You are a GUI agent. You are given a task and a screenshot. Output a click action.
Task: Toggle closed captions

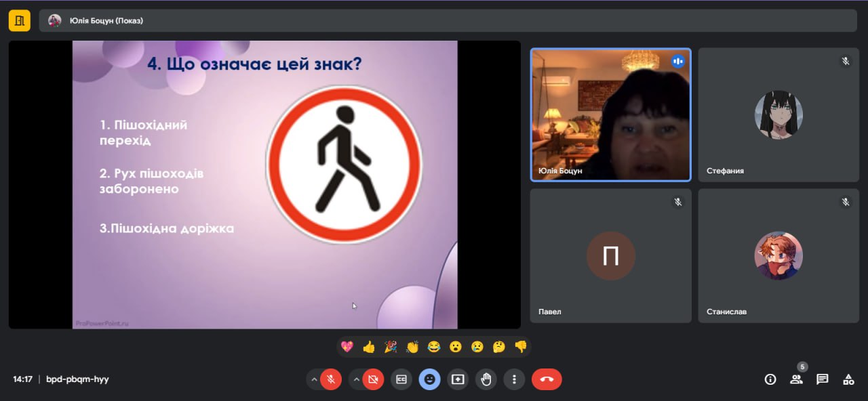[401, 379]
